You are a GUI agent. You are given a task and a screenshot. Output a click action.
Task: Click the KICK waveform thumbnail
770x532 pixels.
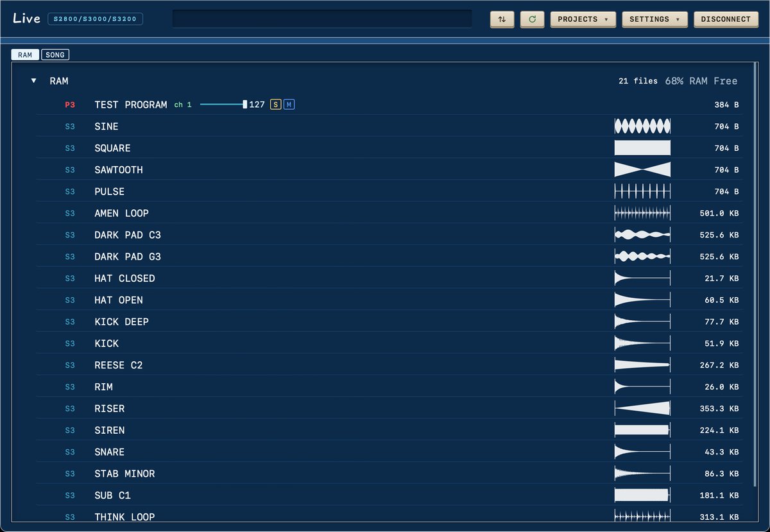coord(642,343)
